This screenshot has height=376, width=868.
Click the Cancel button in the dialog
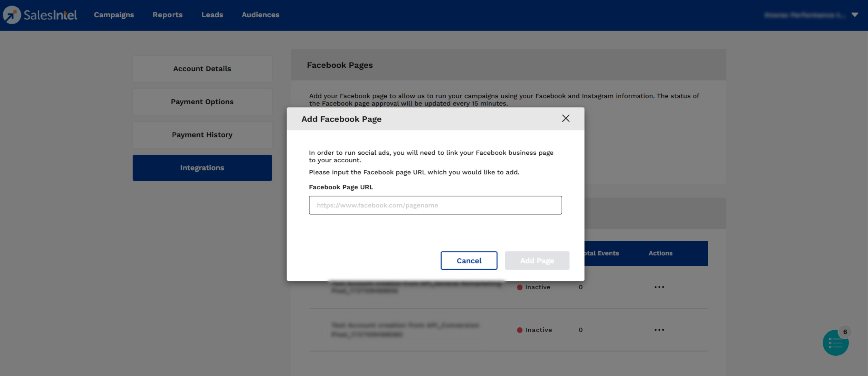click(x=469, y=260)
